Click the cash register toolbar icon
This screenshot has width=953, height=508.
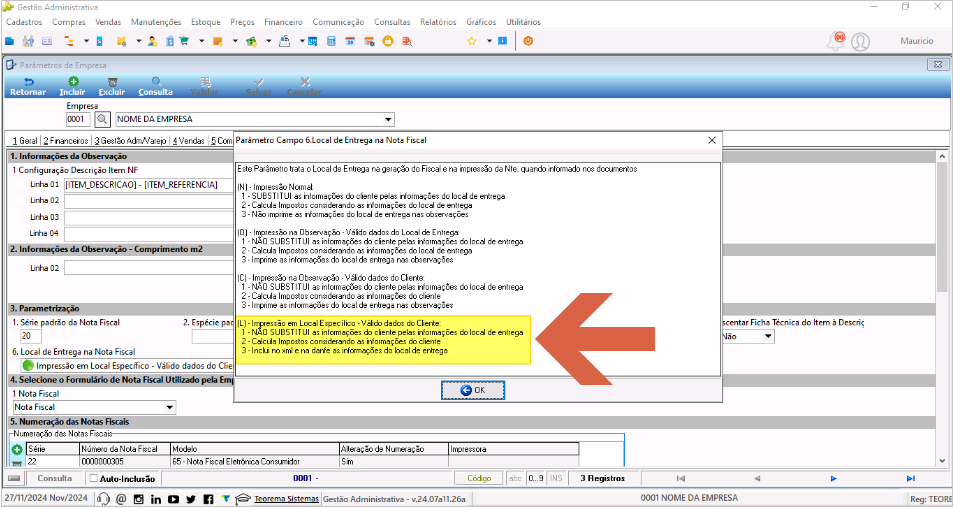click(284, 41)
